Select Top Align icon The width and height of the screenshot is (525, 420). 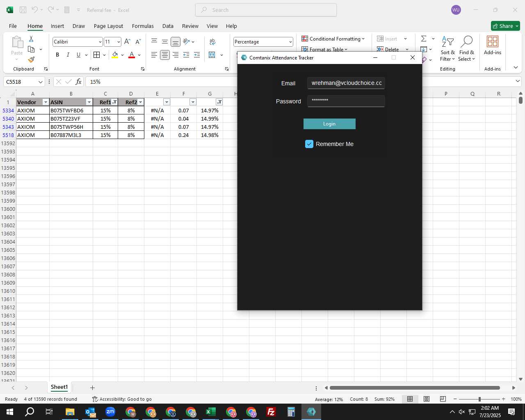pyautogui.click(x=154, y=41)
